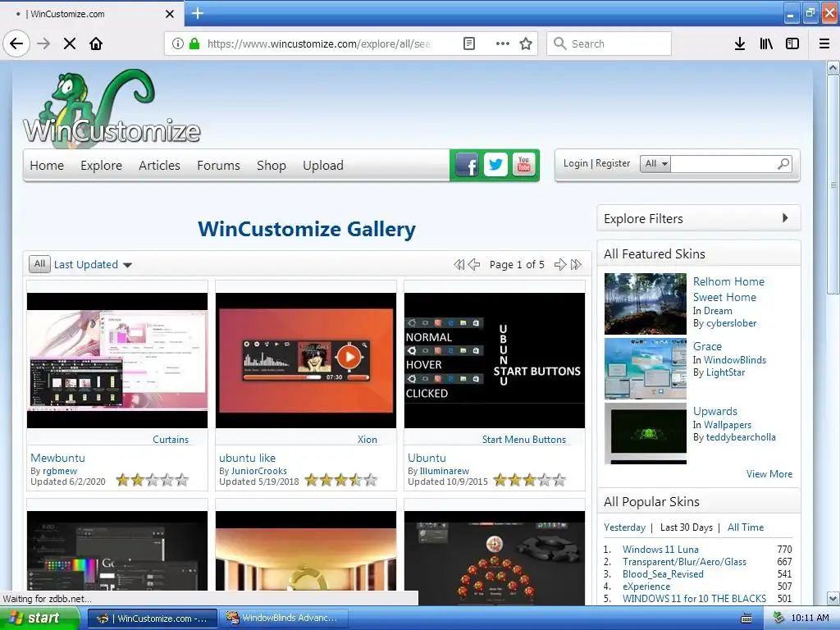
Task: Click the page vertical scrollbar down arrow
Action: [x=833, y=598]
